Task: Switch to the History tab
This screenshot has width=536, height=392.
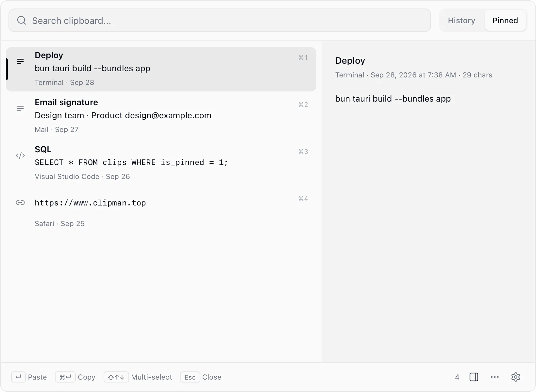Action: [461, 20]
